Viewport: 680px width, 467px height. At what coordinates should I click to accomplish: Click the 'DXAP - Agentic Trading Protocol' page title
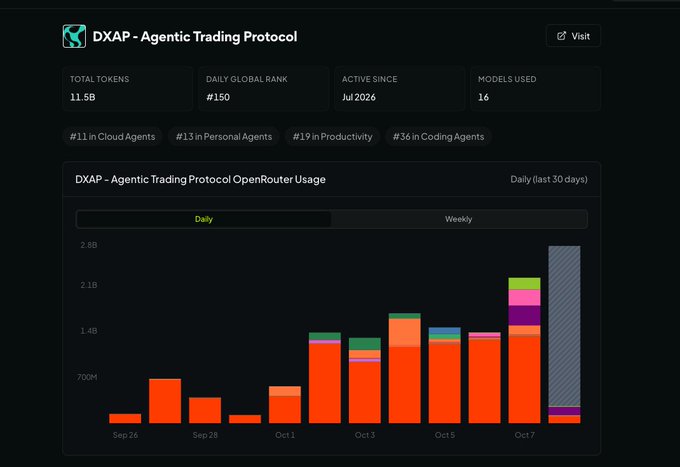pos(195,36)
